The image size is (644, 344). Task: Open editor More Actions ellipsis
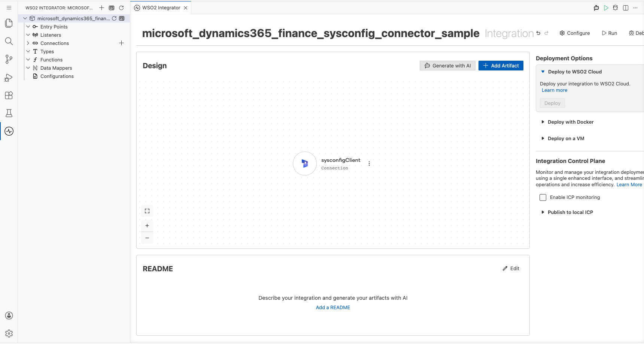click(x=635, y=8)
